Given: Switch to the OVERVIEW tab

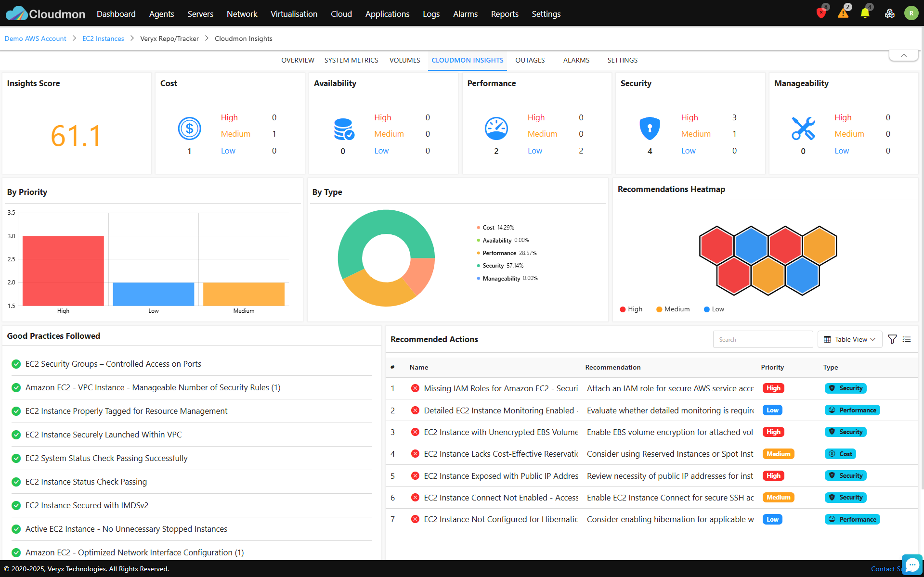Looking at the screenshot, I should tap(298, 60).
